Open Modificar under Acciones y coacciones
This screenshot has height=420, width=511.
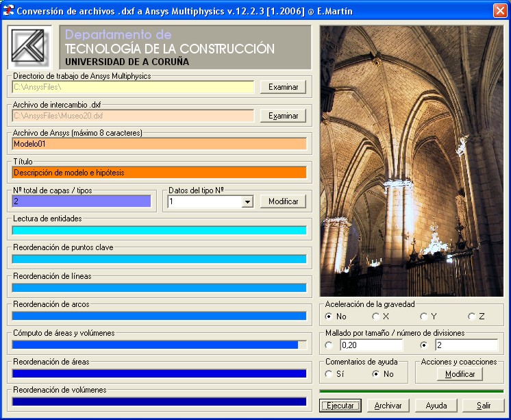[x=460, y=374]
